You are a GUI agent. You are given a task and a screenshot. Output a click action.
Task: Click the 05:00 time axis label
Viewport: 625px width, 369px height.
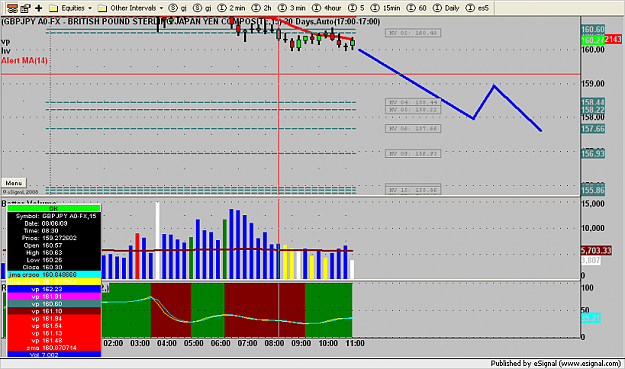193,343
